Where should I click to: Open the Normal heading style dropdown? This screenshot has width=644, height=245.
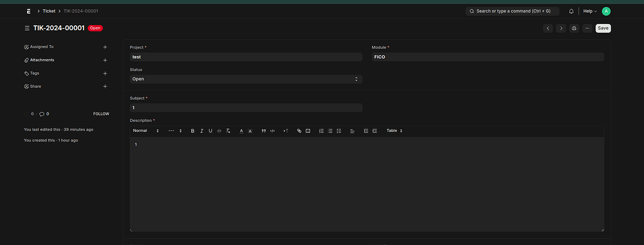[x=146, y=131]
